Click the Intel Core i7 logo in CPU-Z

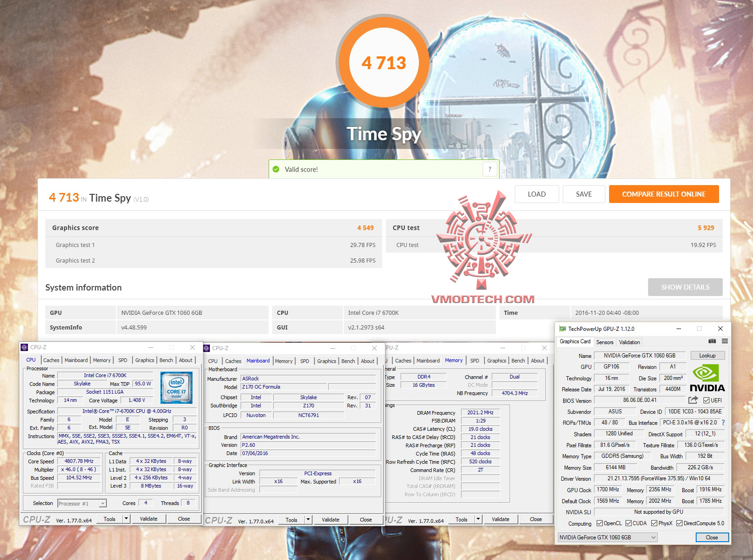(x=176, y=388)
